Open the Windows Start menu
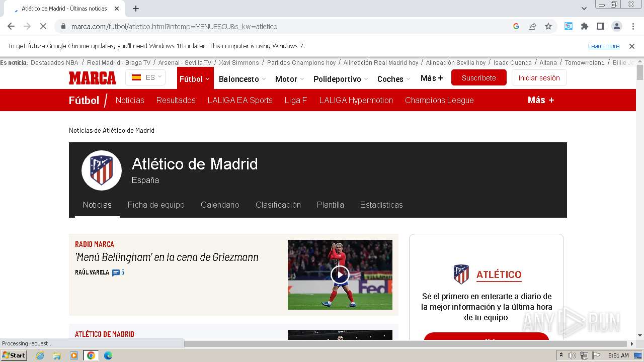This screenshot has height=362, width=644. tap(14, 355)
